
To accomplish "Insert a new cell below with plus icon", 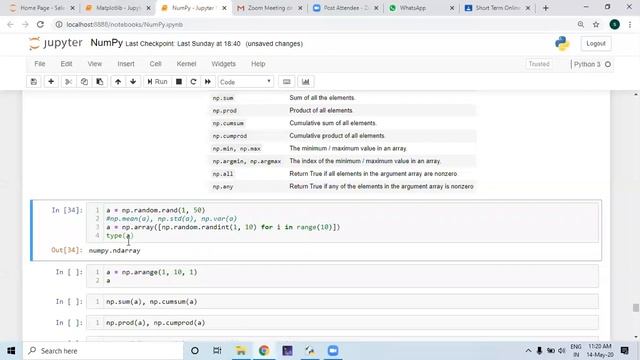I will 51,82.
